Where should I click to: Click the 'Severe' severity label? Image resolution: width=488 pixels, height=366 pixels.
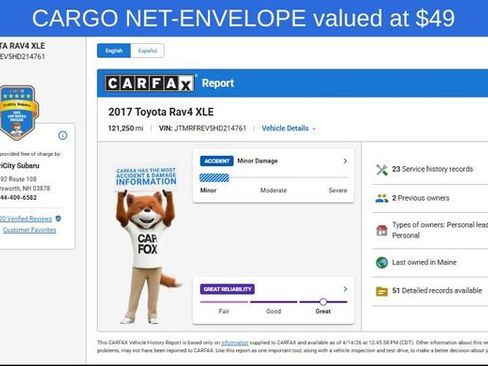click(338, 190)
